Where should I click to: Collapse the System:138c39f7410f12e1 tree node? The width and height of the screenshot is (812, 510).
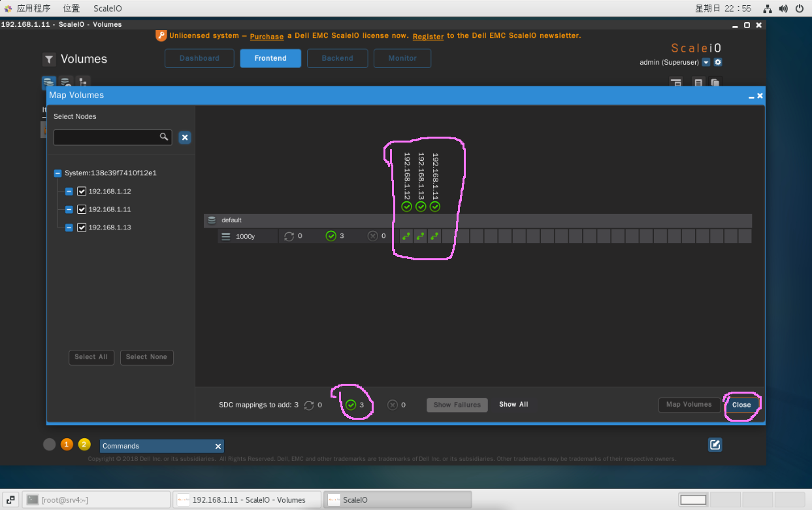58,173
